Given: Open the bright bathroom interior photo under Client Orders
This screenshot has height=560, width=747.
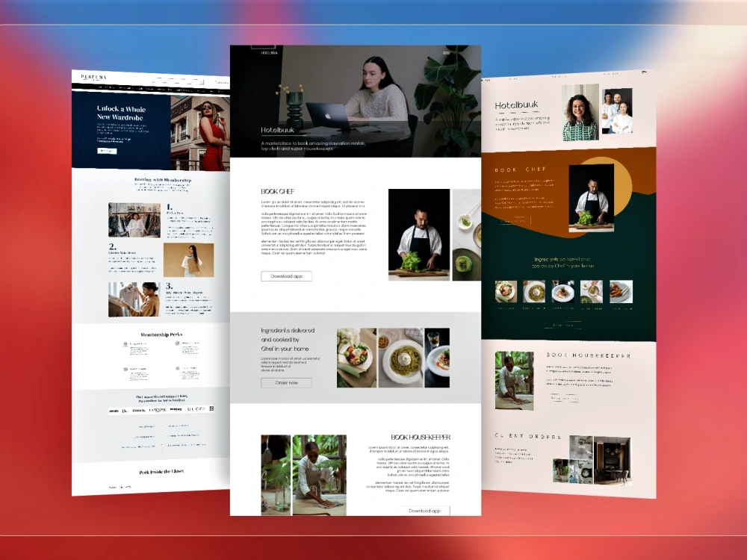Looking at the screenshot, I should click(x=581, y=447).
